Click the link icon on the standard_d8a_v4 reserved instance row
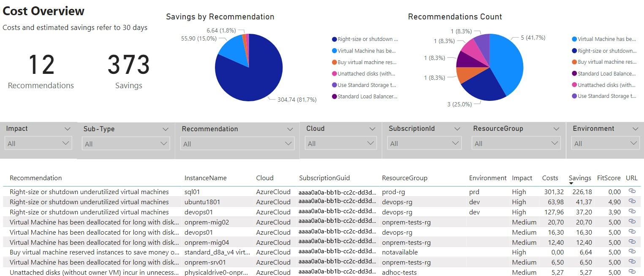Screen dimensions: 644x276 tap(632, 252)
